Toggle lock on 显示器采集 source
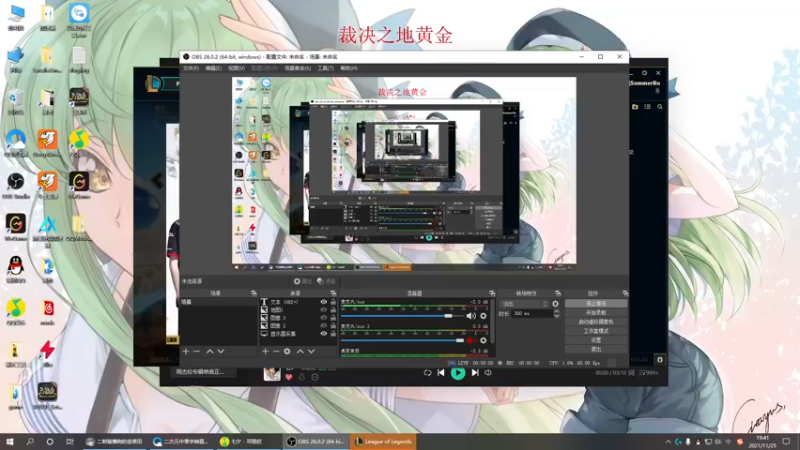The image size is (800, 450). [333, 334]
